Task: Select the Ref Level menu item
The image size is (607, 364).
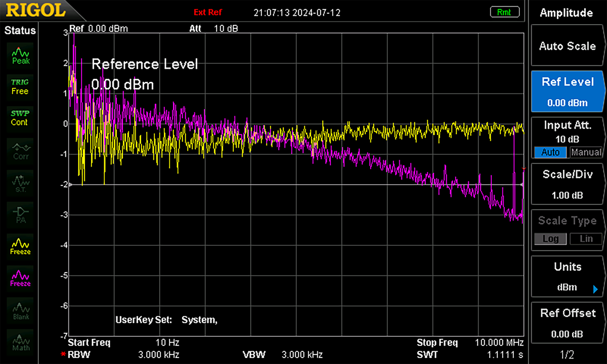Action: 567,91
